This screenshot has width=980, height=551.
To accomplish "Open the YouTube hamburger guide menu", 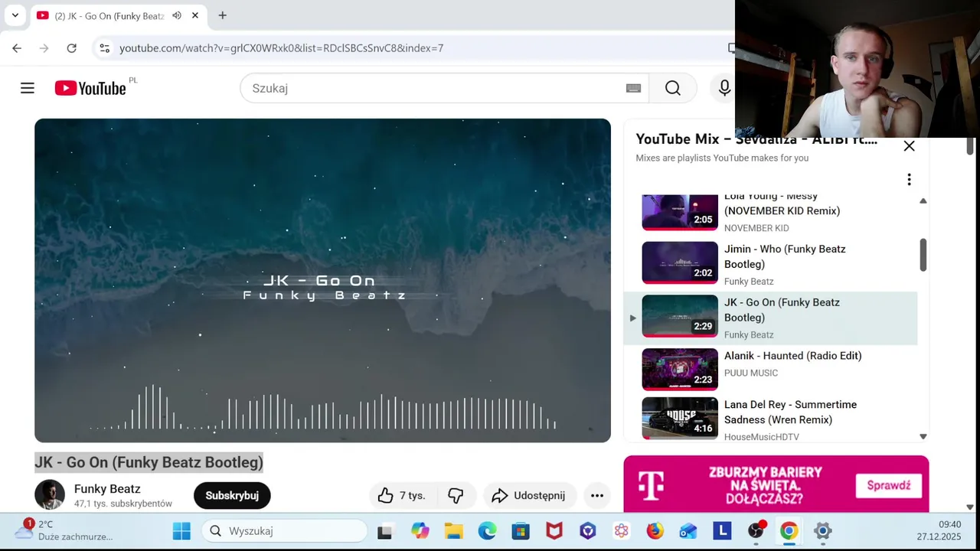I will tap(28, 88).
